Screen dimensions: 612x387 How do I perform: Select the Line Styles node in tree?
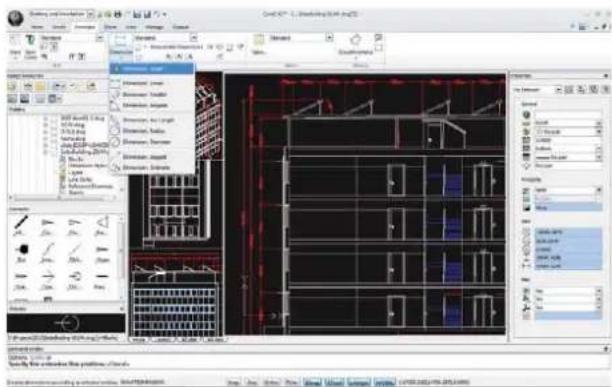(x=80, y=179)
